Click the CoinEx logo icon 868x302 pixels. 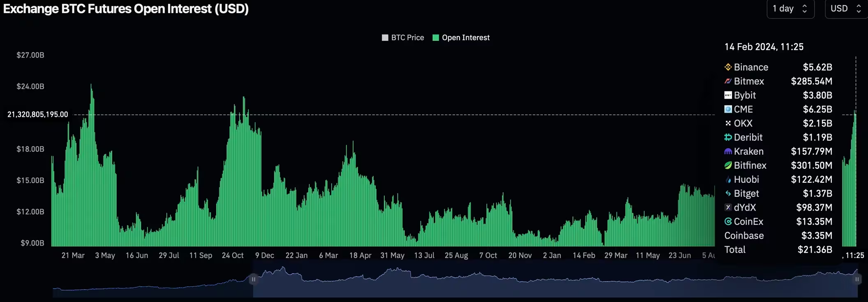728,221
